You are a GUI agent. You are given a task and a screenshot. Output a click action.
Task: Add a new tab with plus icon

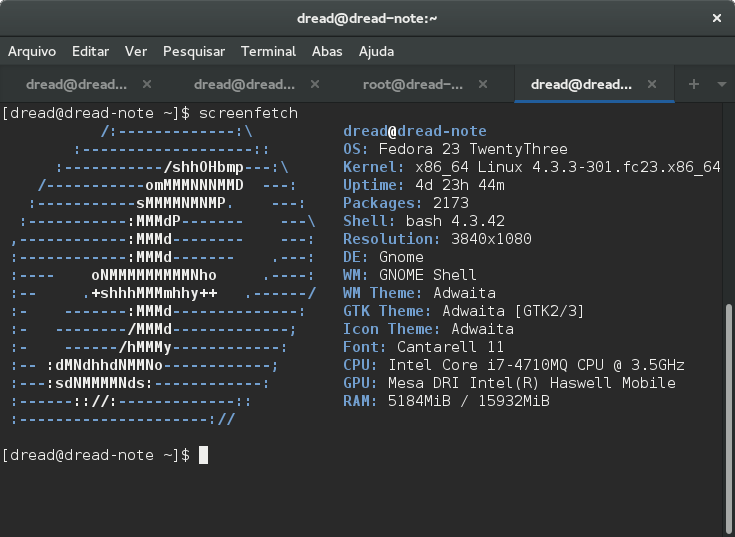[x=694, y=85]
